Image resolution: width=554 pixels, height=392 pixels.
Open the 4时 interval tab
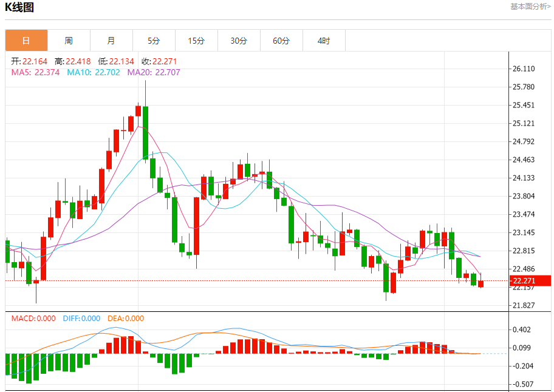[324, 41]
